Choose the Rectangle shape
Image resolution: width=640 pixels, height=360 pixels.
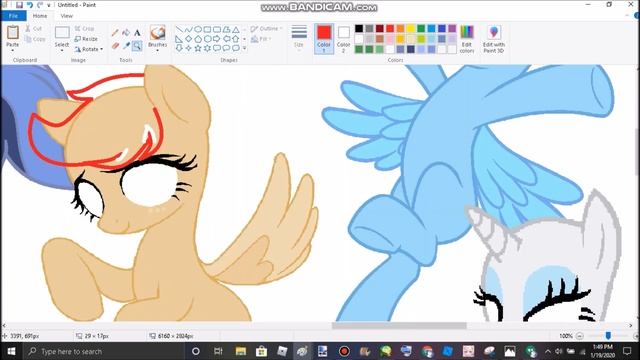tap(207, 30)
